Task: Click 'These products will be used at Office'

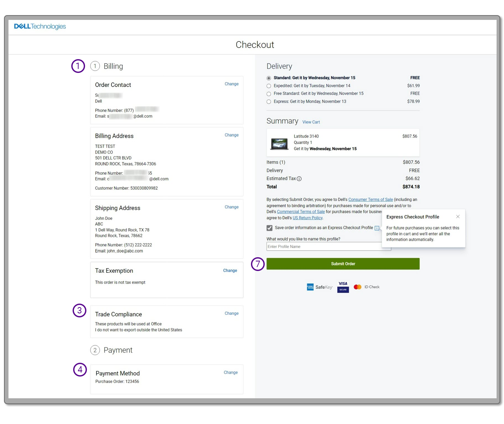Action: [128, 324]
